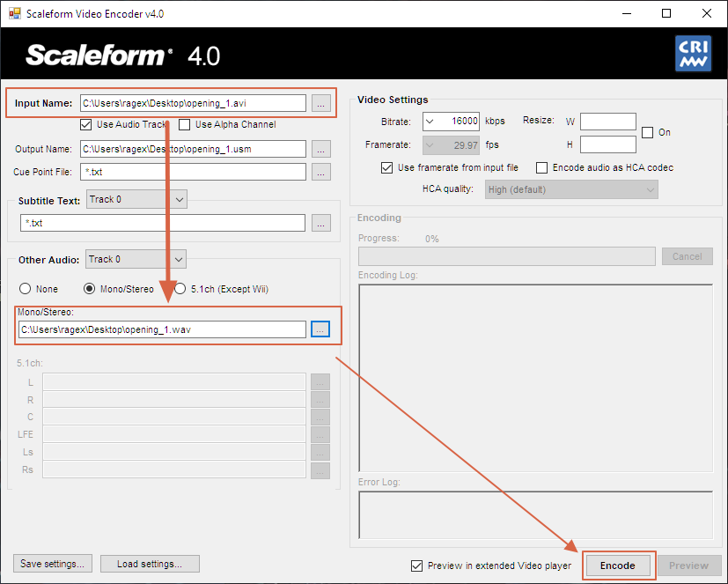This screenshot has height=584, width=728.
Task: Click the Subtitle Text file field
Action: coord(163,223)
